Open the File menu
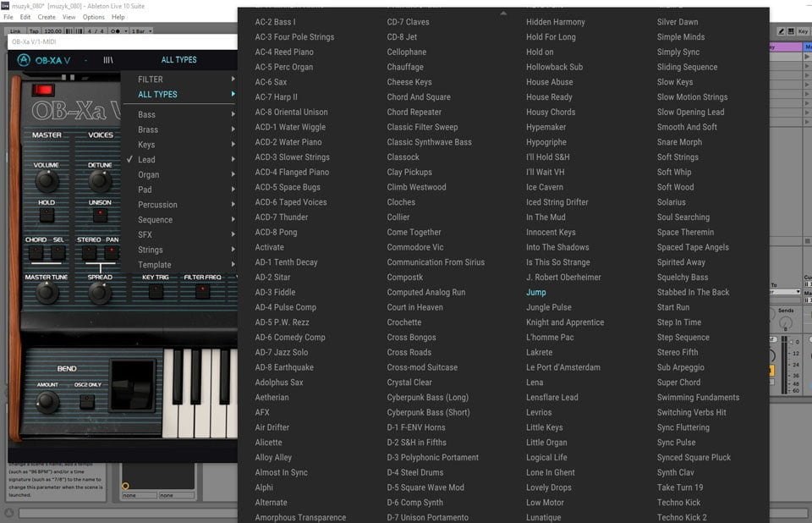Screen dimensions: 812x523 pos(8,17)
